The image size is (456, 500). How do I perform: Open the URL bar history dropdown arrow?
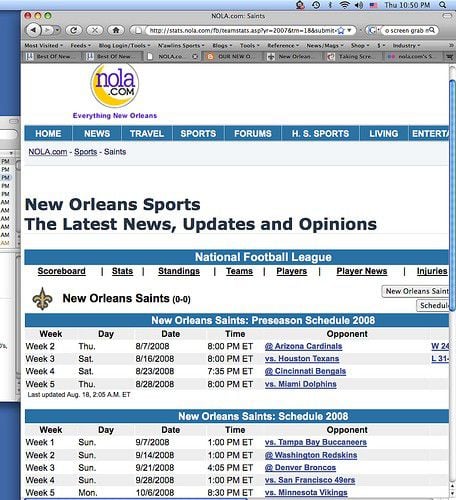point(349,30)
